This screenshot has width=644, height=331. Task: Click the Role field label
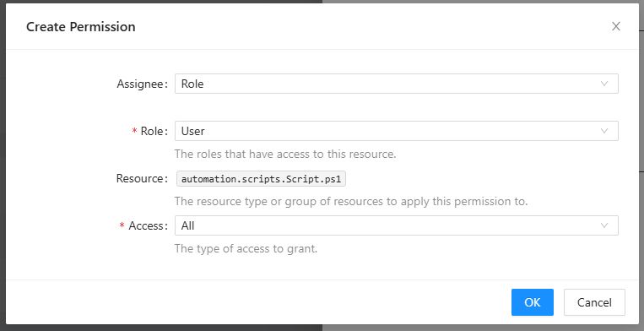[x=154, y=131]
